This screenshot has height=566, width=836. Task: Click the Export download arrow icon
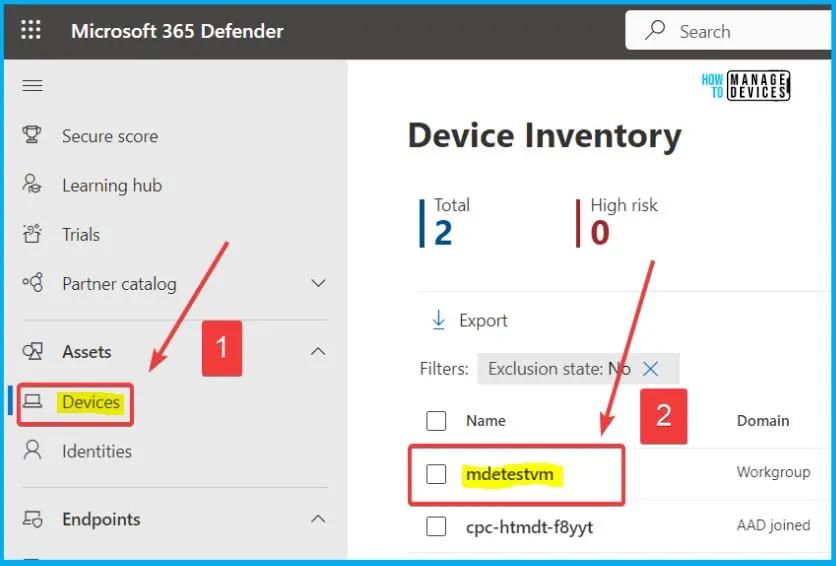pos(438,320)
